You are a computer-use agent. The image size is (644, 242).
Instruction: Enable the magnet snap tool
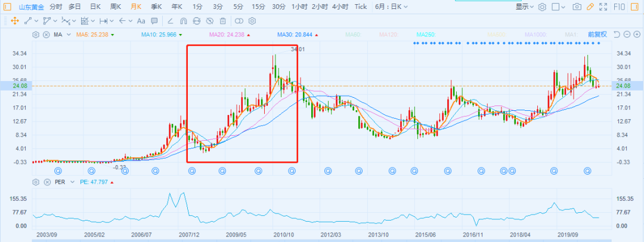click(184, 20)
